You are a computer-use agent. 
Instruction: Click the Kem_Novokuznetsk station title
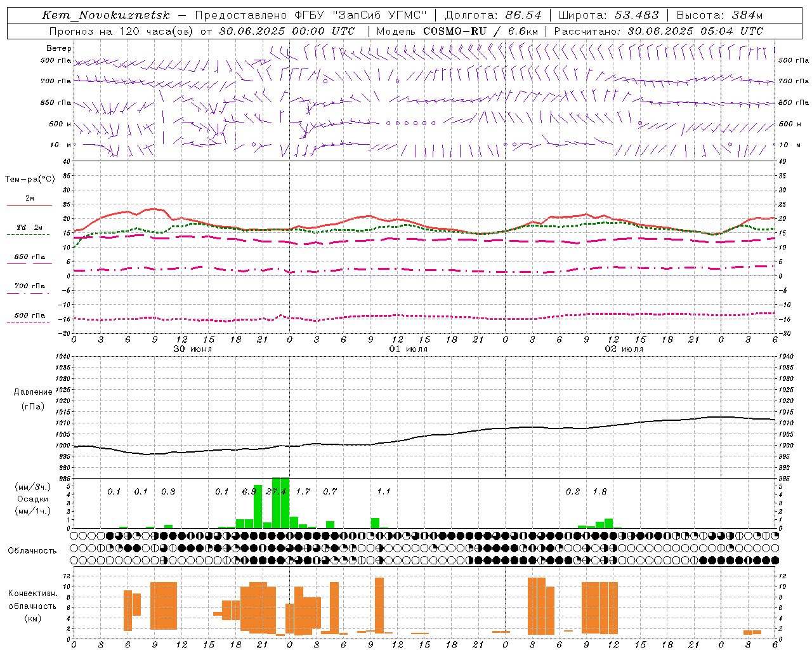[x=106, y=15]
